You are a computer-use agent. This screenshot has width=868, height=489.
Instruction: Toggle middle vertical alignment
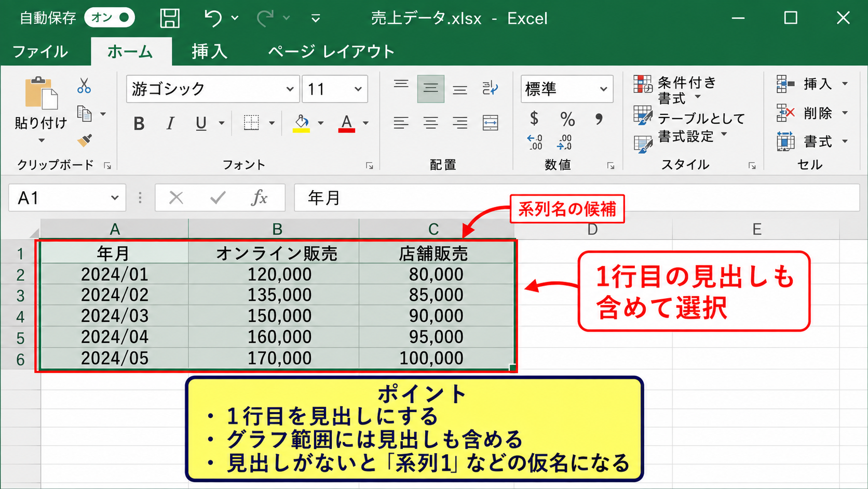[430, 88]
